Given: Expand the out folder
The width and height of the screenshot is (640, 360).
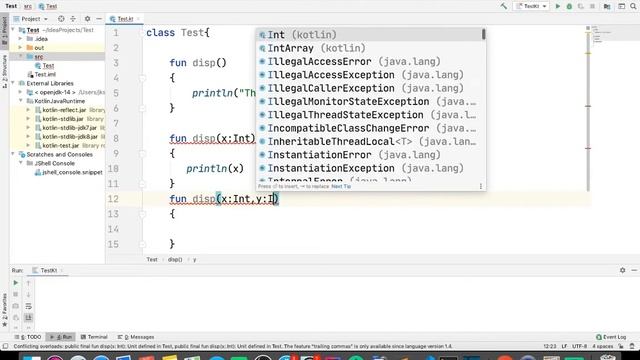Looking at the screenshot, I should tap(20, 48).
